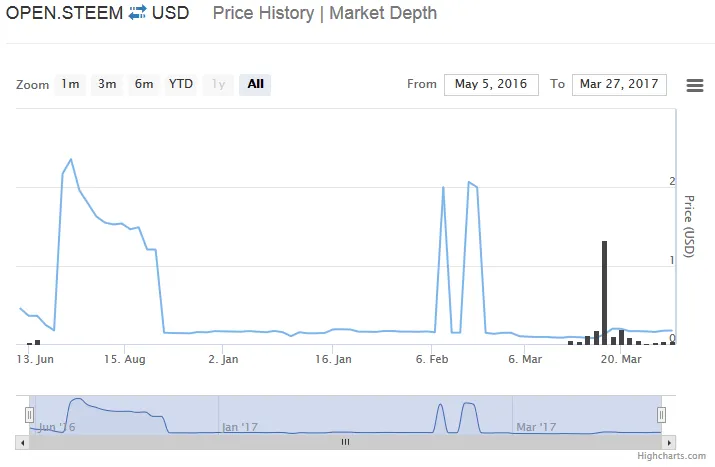Edit the From date May 5, 2016
The width and height of the screenshot is (715, 467).
click(x=491, y=85)
